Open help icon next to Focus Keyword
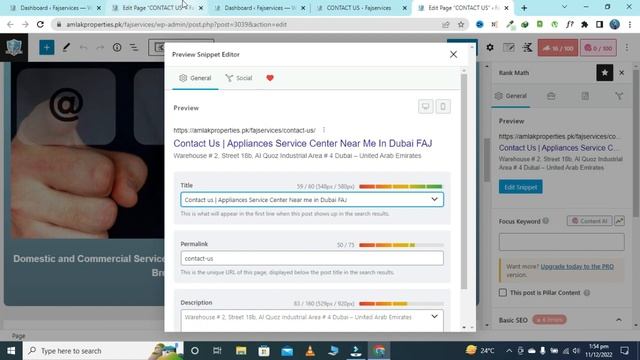 click(545, 221)
